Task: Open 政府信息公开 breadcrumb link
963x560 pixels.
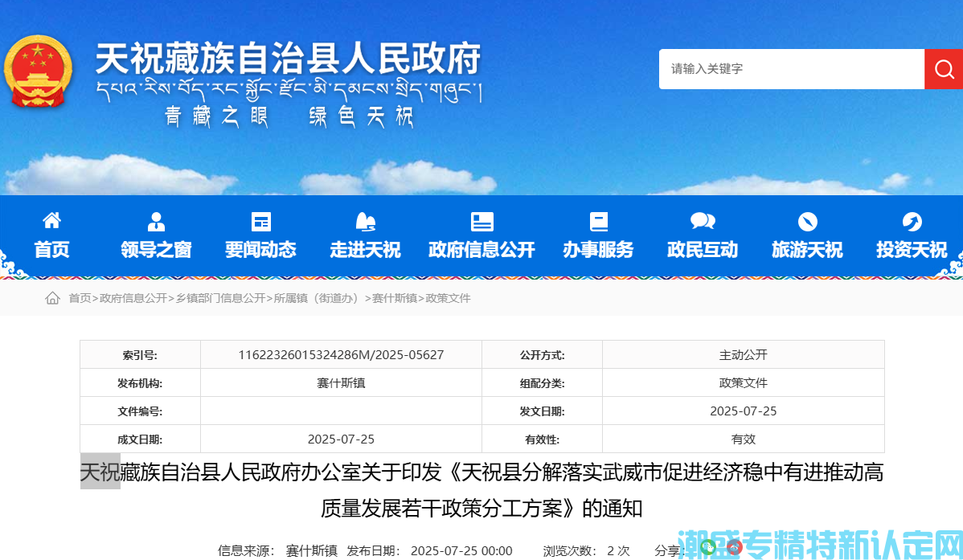Action: point(133,298)
